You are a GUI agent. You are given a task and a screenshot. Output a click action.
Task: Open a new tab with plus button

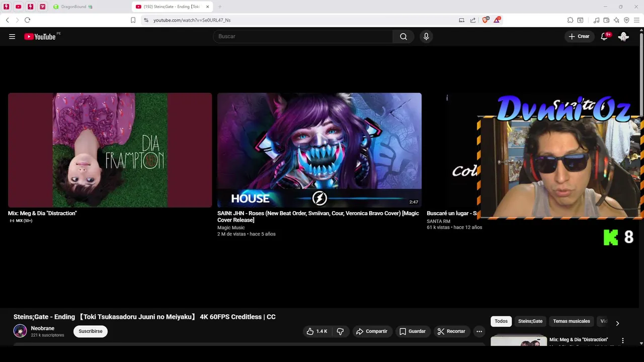click(220, 7)
